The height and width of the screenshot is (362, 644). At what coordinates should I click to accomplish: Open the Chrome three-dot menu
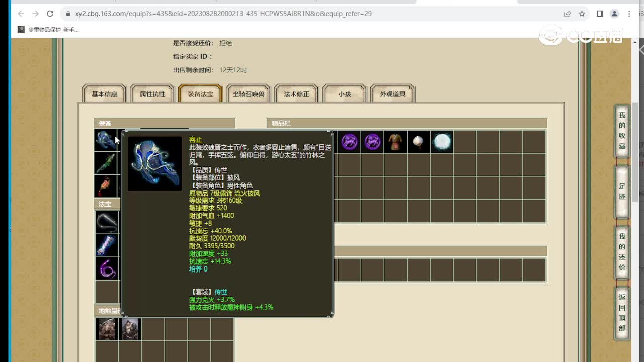(629, 14)
